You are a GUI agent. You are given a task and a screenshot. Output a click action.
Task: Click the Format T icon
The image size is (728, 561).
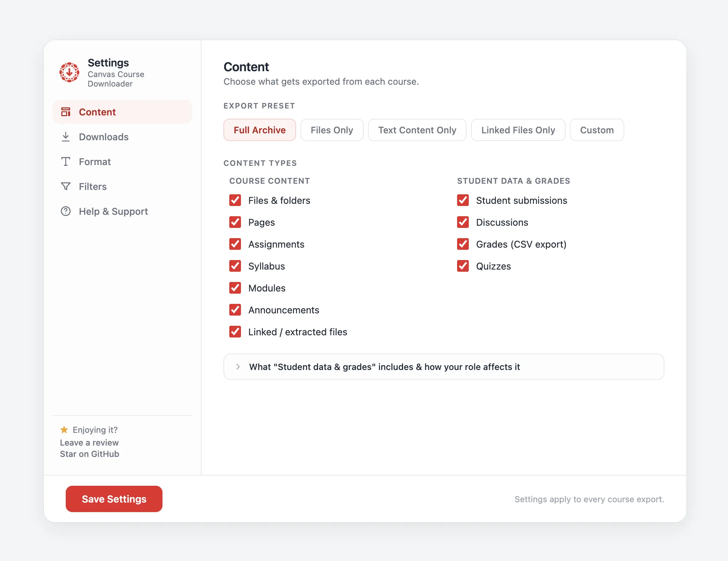click(66, 161)
